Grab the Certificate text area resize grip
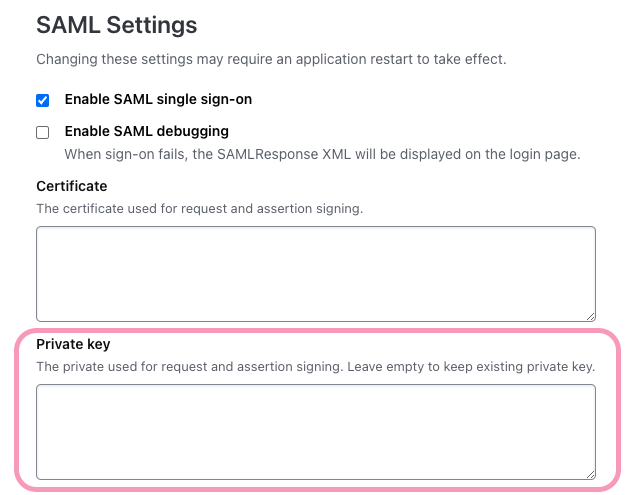The height and width of the screenshot is (495, 640). [590, 315]
